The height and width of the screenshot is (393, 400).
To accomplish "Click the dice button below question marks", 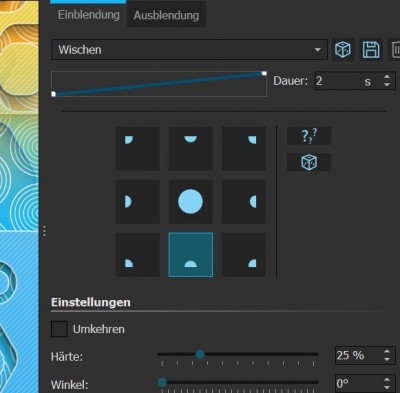I will point(309,162).
